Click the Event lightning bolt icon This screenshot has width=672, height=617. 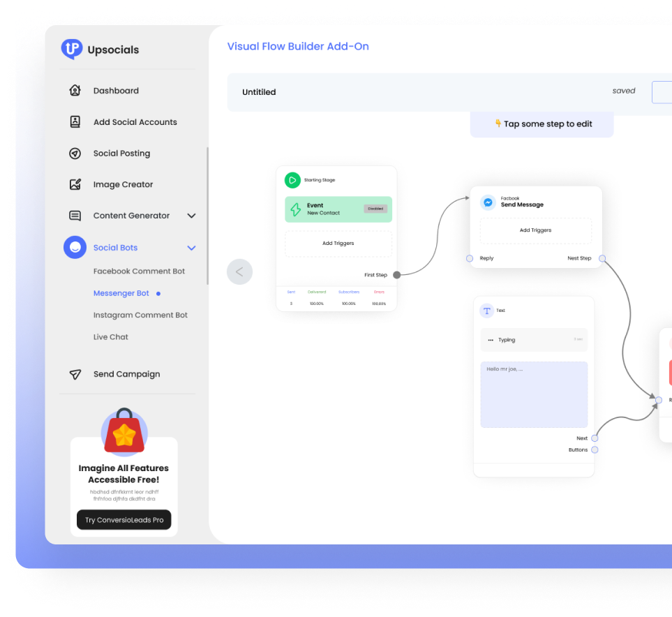click(x=296, y=209)
